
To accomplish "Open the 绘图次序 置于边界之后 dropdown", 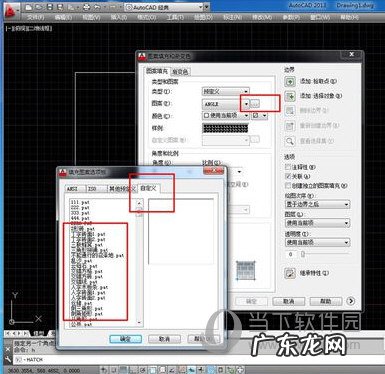I will tap(317, 204).
